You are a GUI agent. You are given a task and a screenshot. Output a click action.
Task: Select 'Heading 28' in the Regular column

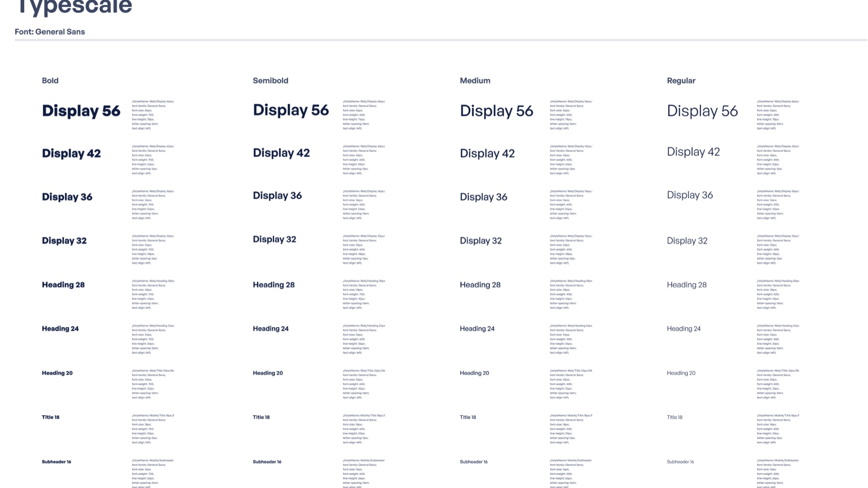point(686,285)
